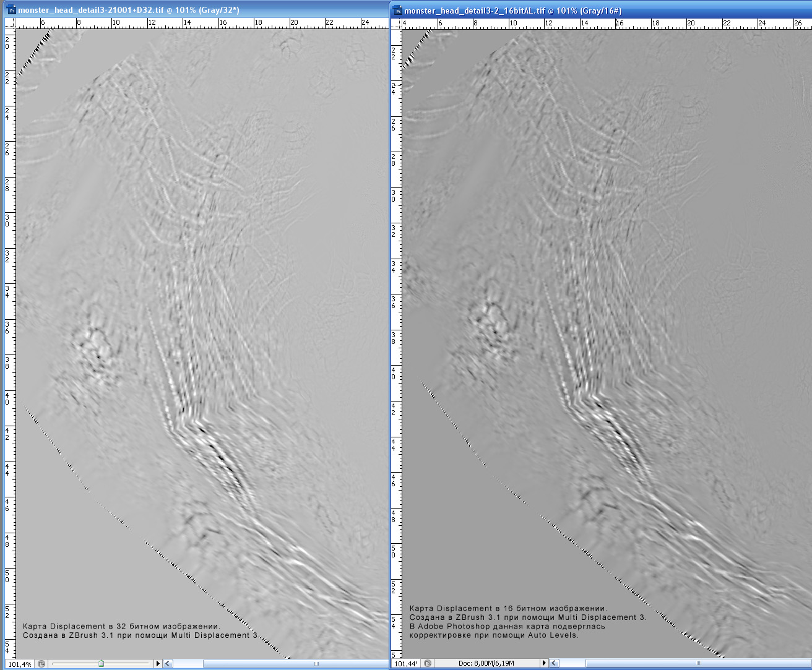Click the 101,4% zoom field in the left window
Screen dimensions: 812x670
[x=20, y=664]
